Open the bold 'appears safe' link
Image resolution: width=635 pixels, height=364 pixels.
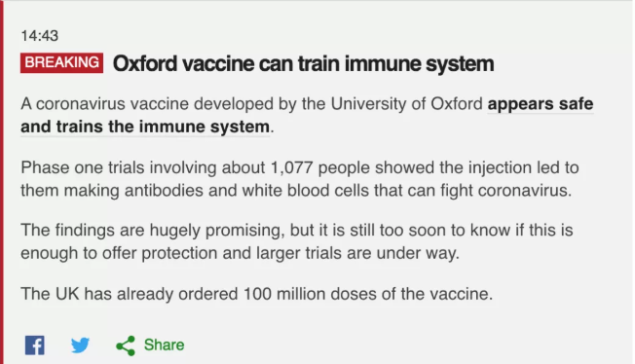(541, 104)
